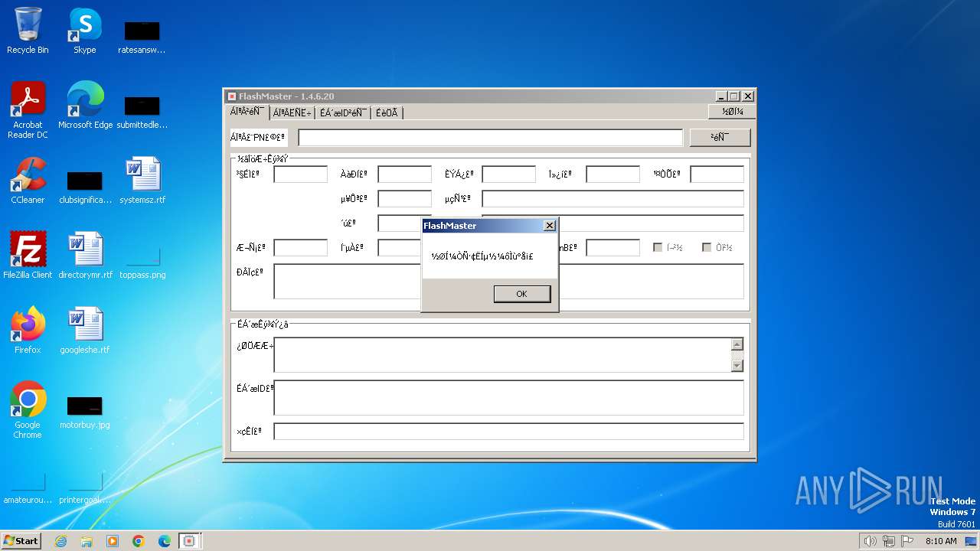
Task: Focus the long input field labeled with 'PN'
Action: point(490,138)
